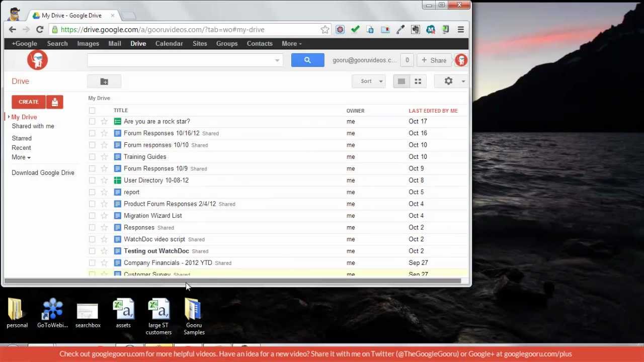Open the Sort dropdown
Screen dimensions: 644x362
[369, 81]
